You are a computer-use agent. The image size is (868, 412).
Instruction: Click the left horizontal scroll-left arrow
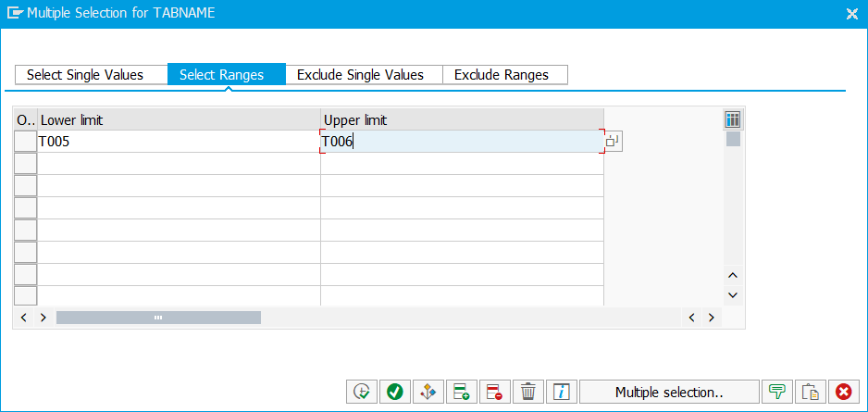23,318
